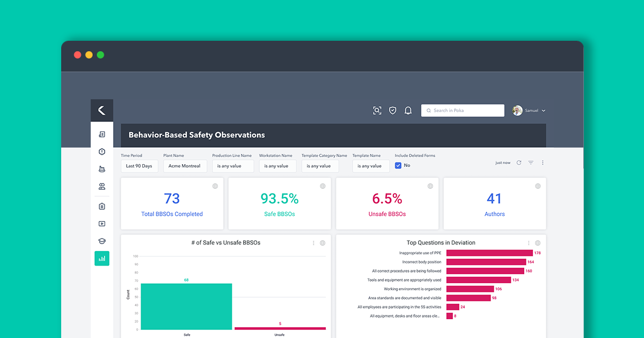Refresh the dashboard data
Viewport: 644px width, 338px height.
coord(518,162)
